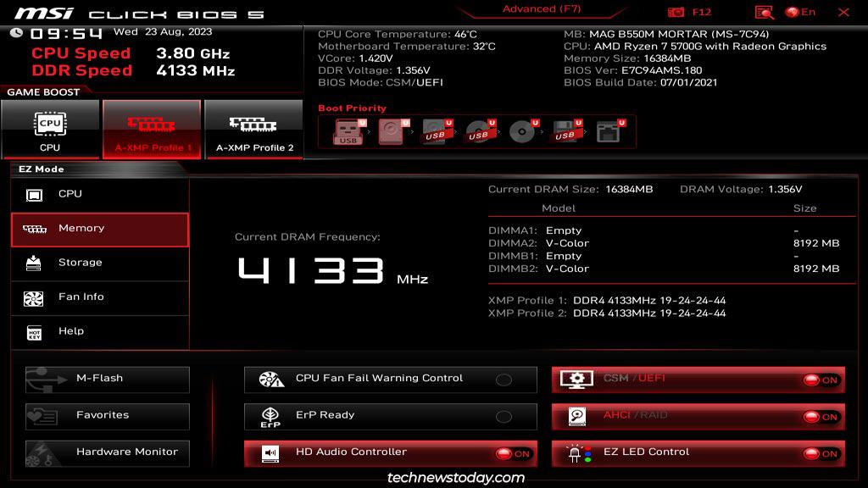Select the first USB key boot device icon
Screen dimensions: 868x488
(348, 131)
